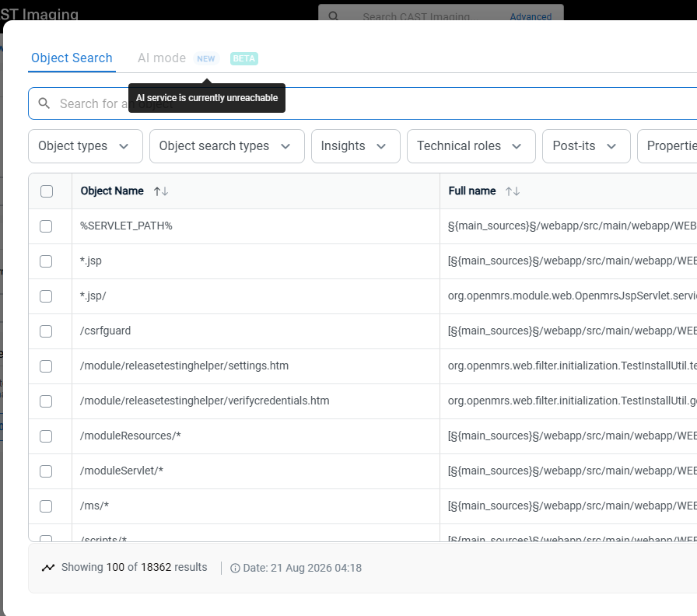Check the /moduleResources/* row checkbox

(x=46, y=436)
